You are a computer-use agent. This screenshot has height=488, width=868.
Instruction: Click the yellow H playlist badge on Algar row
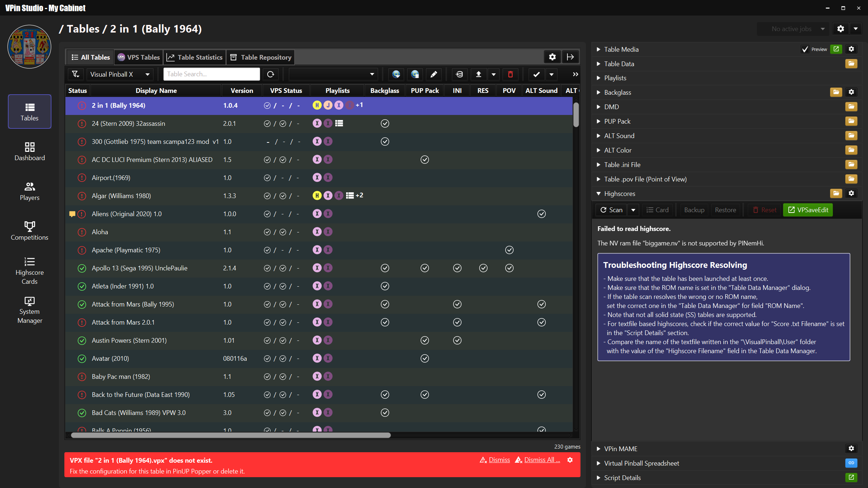point(317,196)
